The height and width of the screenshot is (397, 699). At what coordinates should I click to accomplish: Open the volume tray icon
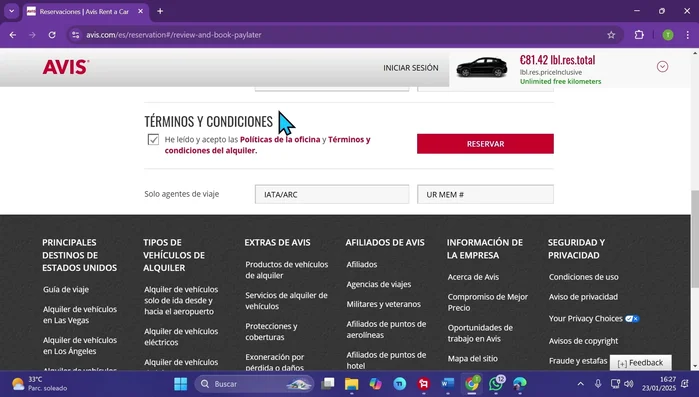(x=629, y=384)
